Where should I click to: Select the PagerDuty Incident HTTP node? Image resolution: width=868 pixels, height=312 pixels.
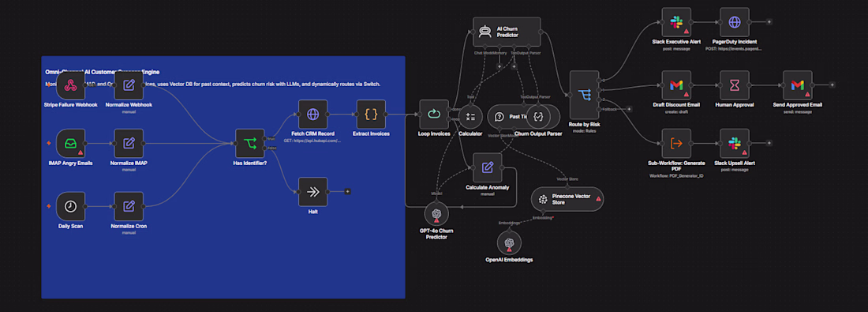pos(734,22)
